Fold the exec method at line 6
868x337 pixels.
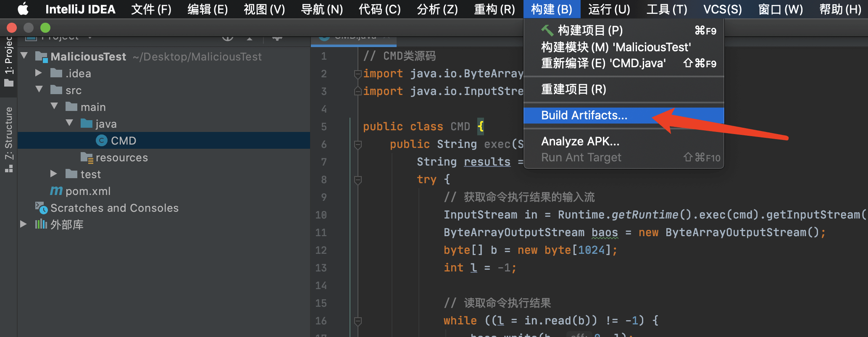click(358, 145)
